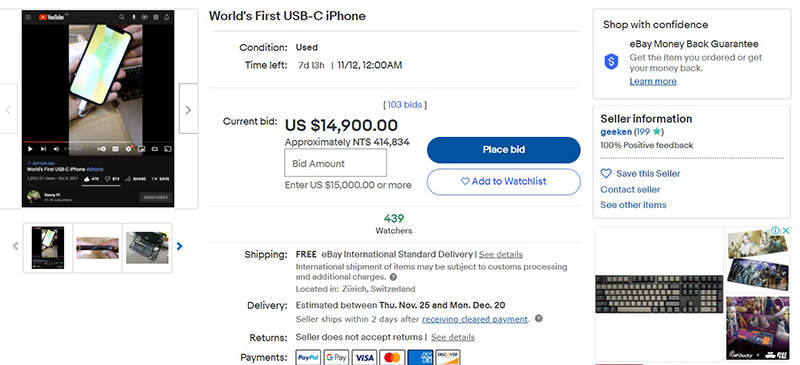Click Learn more under Money Back Guarantee
Viewport: 800px width, 365px height.
click(x=653, y=82)
